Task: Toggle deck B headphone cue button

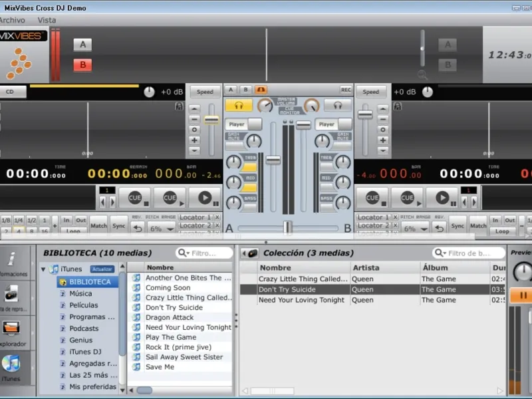Action: pos(337,106)
